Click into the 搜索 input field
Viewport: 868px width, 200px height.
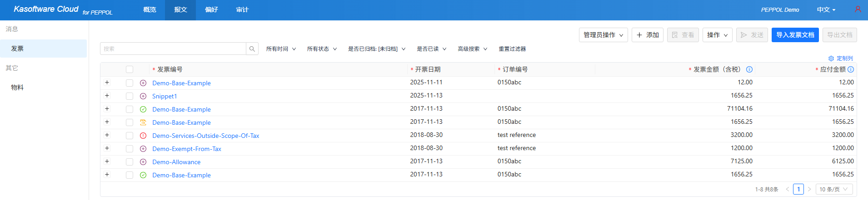click(x=173, y=49)
